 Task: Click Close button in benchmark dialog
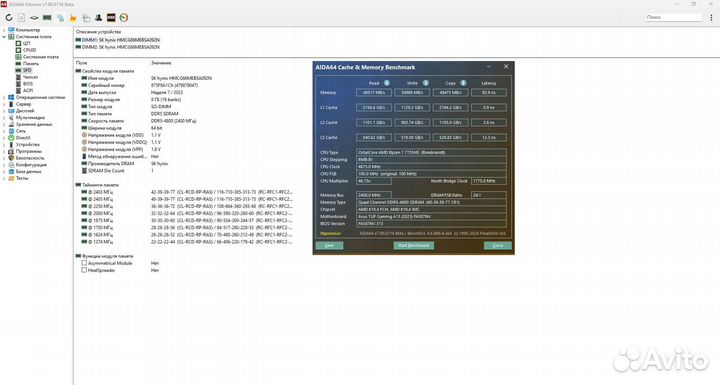(498, 245)
